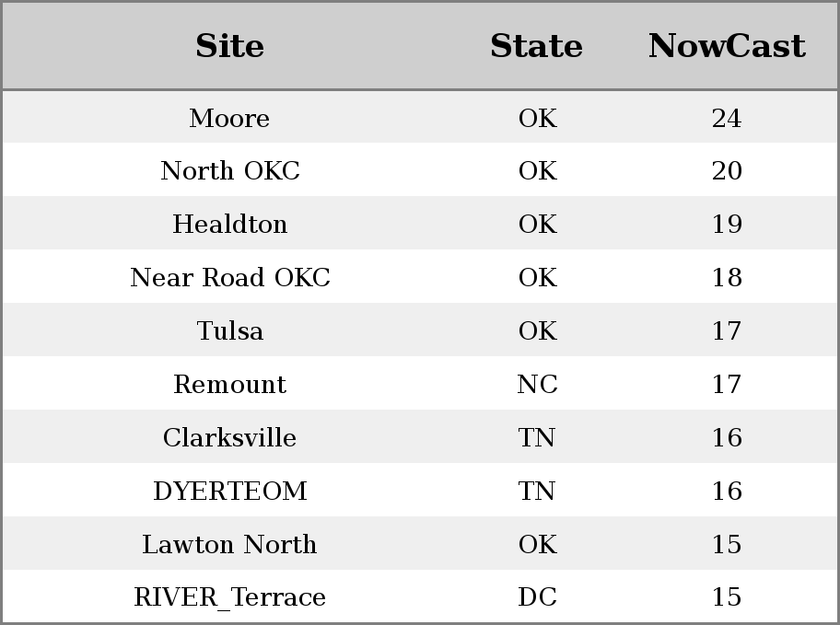
Task: Sort by the NowCast column header
Action: point(727,46)
